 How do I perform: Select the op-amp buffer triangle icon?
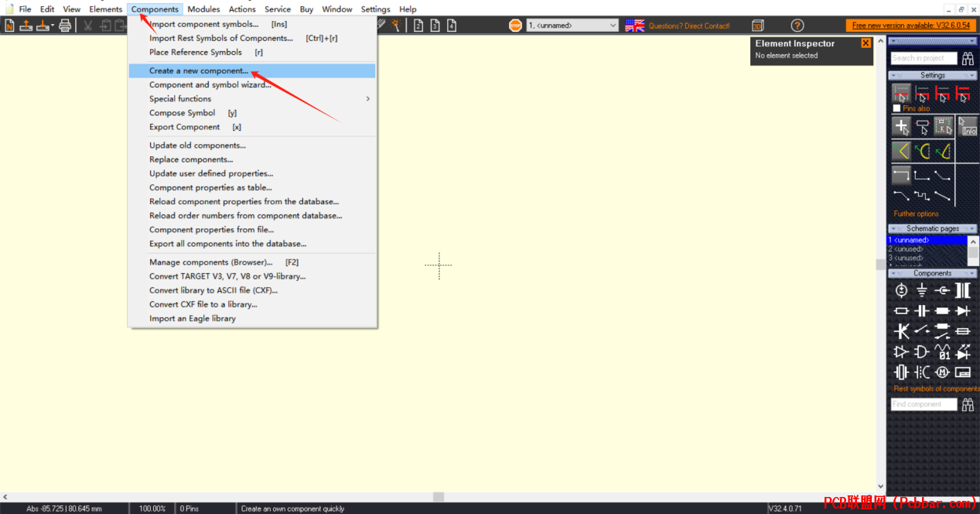click(902, 352)
